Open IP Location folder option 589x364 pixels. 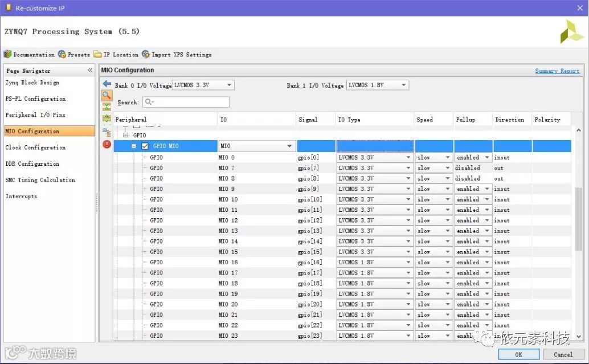(116, 55)
